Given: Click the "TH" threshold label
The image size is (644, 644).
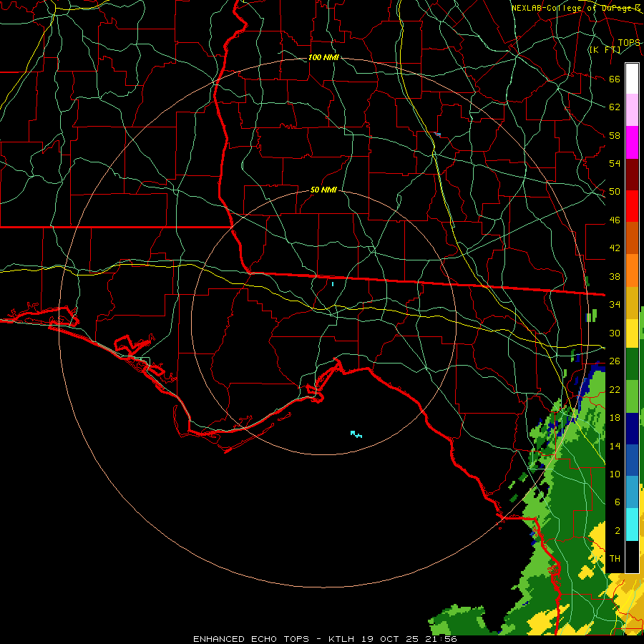Looking at the screenshot, I should (615, 559).
